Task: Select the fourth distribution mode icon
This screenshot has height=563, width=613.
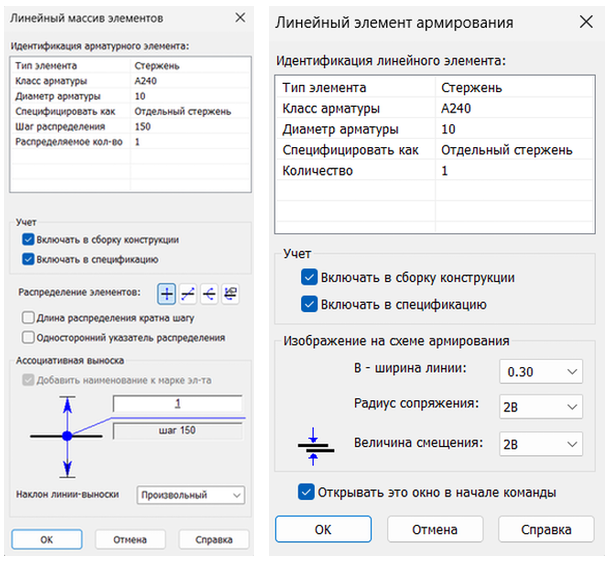Action: pyautogui.click(x=231, y=293)
